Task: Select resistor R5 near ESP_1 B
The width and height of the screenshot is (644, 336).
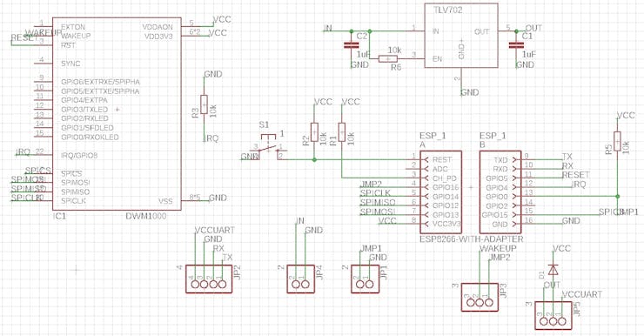Action: tap(617, 141)
